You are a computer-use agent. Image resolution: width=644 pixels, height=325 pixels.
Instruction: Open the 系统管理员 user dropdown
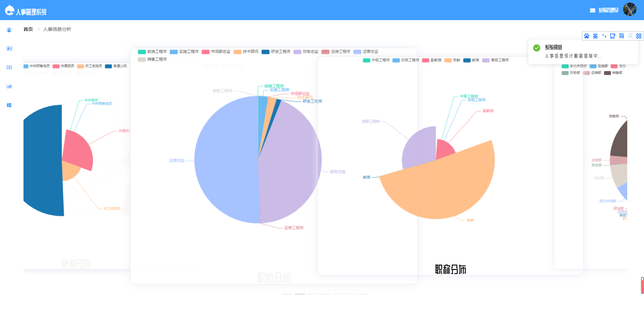coord(609,10)
